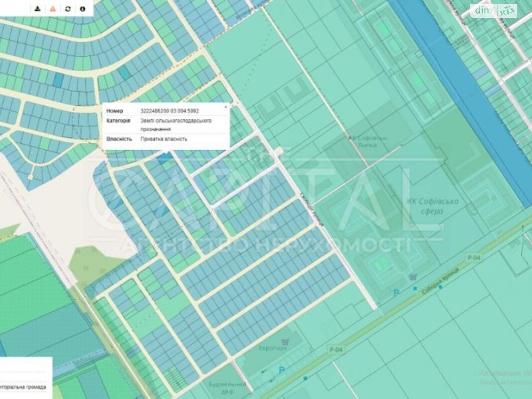The height and width of the screenshot is (399, 532).
Task: Click the shopping cart icon below Софіївська сфера
Action: [413, 277]
